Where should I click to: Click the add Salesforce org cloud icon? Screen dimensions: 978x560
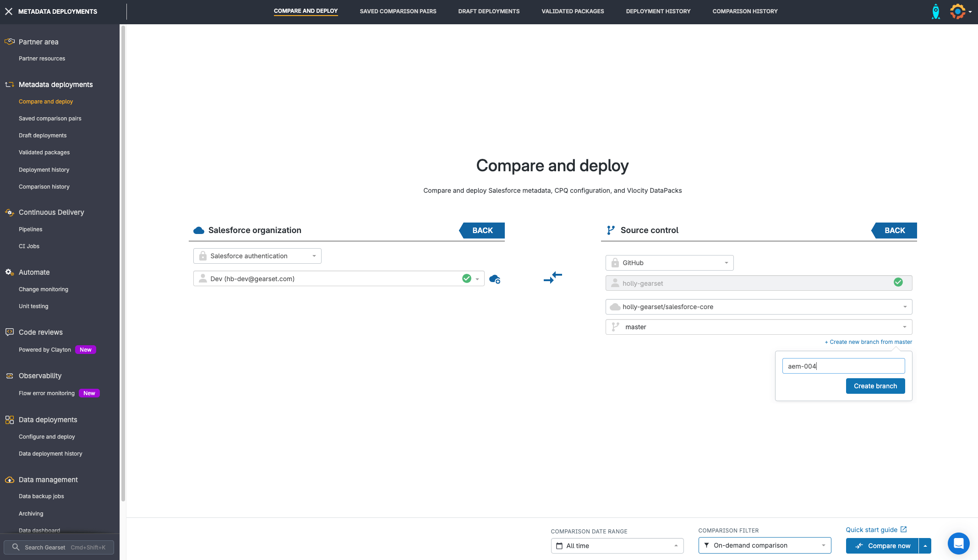pos(494,279)
